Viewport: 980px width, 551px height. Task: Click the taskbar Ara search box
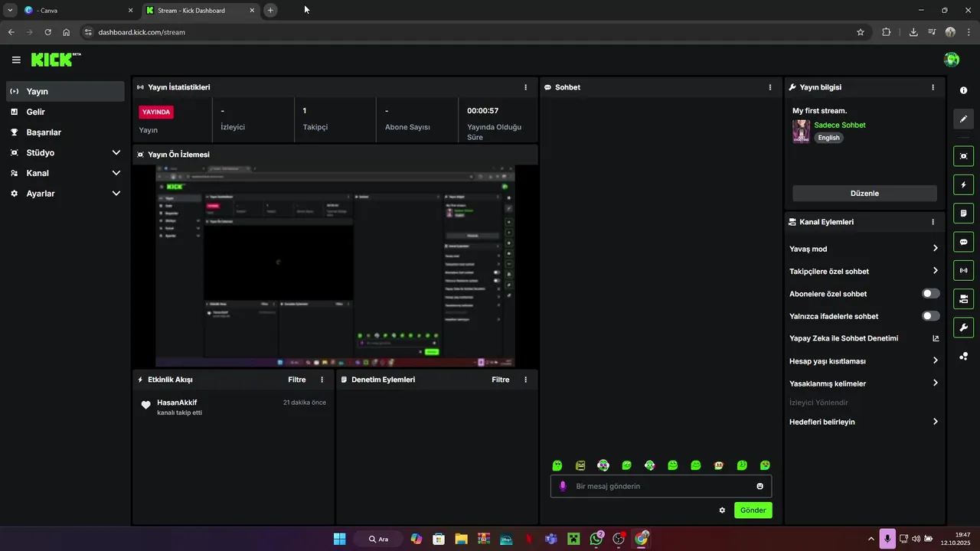point(378,539)
